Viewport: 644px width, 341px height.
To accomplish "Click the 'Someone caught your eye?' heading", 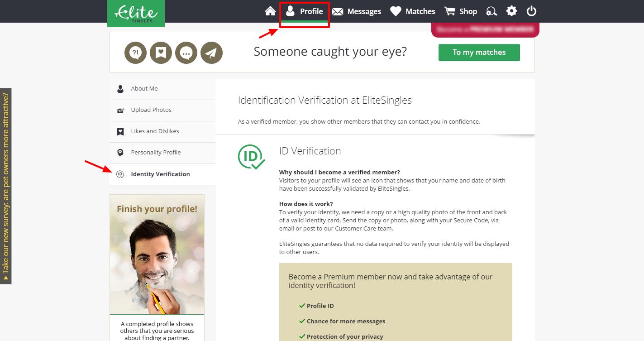I will tap(330, 52).
